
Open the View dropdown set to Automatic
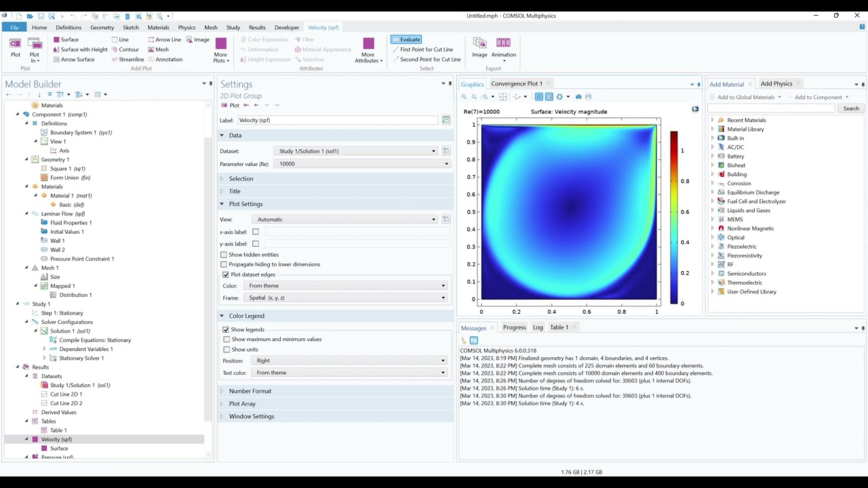tap(344, 220)
